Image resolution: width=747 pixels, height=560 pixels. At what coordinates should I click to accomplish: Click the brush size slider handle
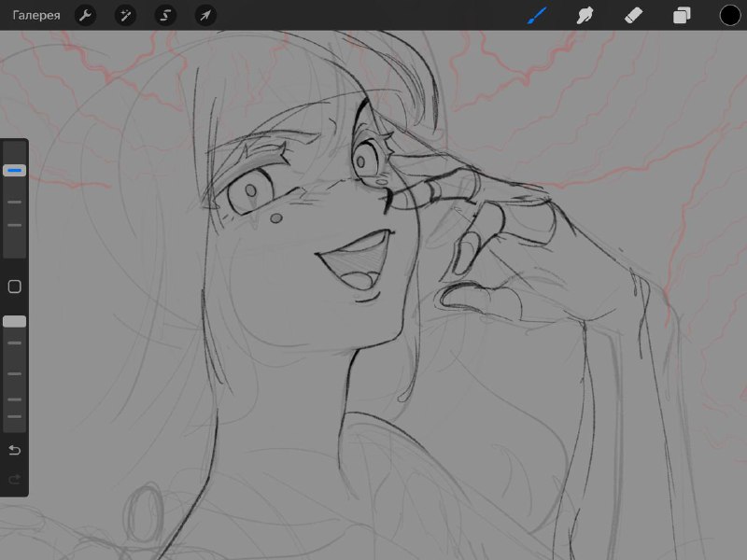[15, 170]
